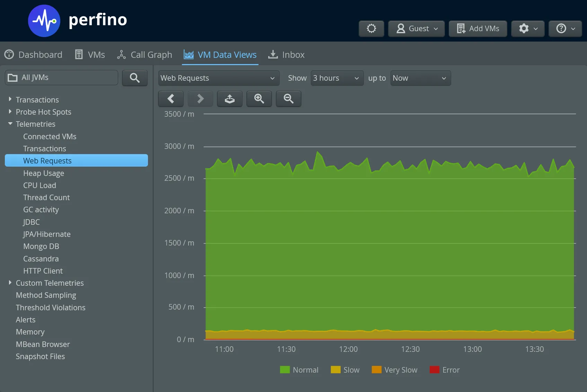Toggle the Slow series in the legend
Screen dimensions: 587x392
(345, 369)
